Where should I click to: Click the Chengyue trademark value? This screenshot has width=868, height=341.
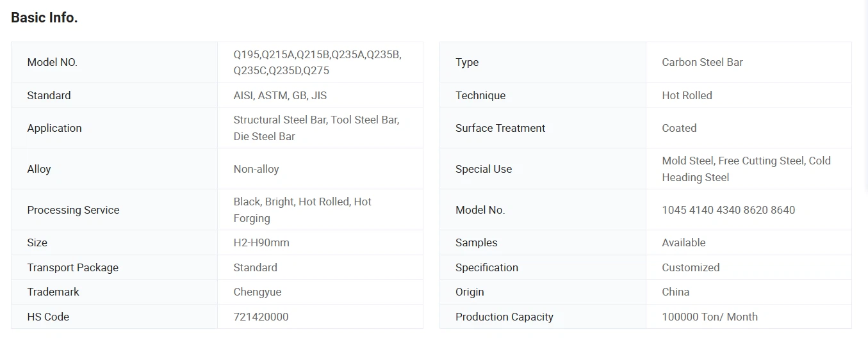click(258, 292)
